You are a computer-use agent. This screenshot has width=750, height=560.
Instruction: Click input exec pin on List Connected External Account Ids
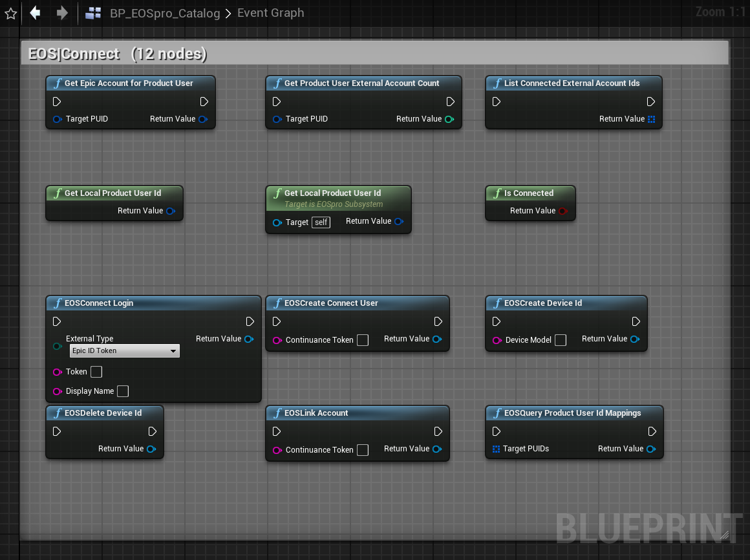[x=497, y=102]
